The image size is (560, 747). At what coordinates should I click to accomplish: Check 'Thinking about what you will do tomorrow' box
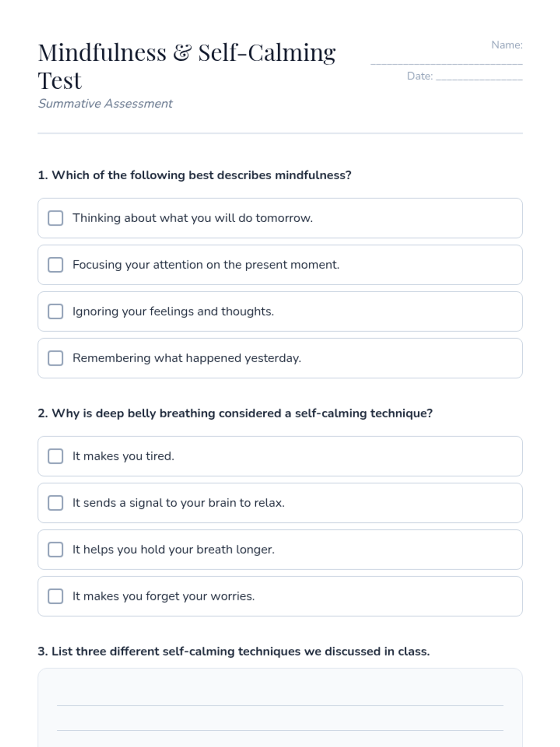[x=56, y=218]
